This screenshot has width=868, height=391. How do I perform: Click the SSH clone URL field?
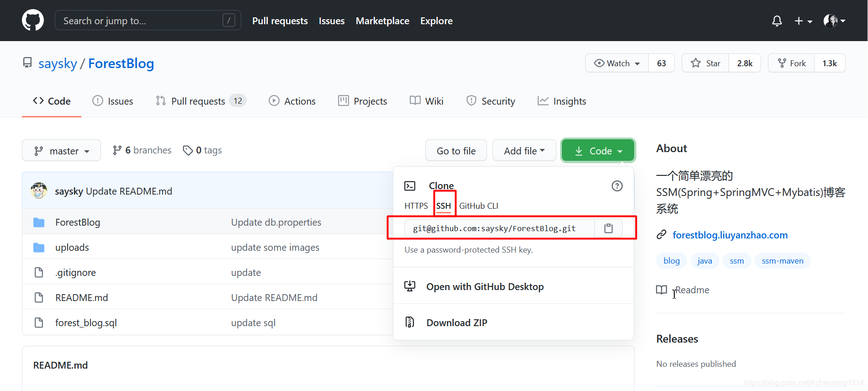(499, 228)
